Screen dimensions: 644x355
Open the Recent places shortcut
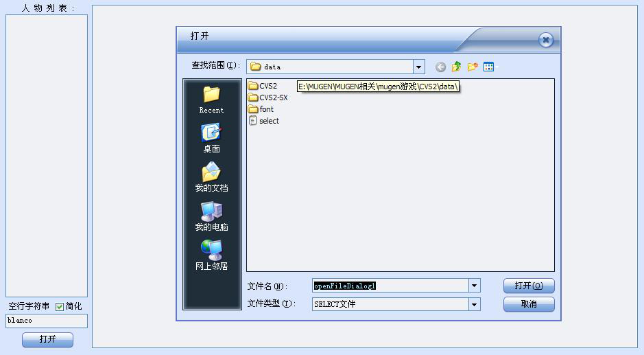[x=211, y=99]
